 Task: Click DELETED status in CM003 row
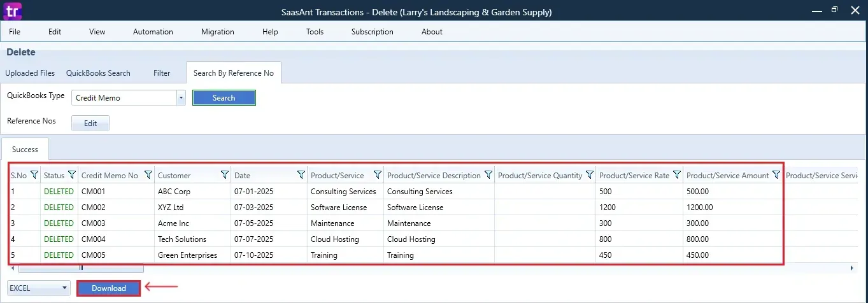59,223
